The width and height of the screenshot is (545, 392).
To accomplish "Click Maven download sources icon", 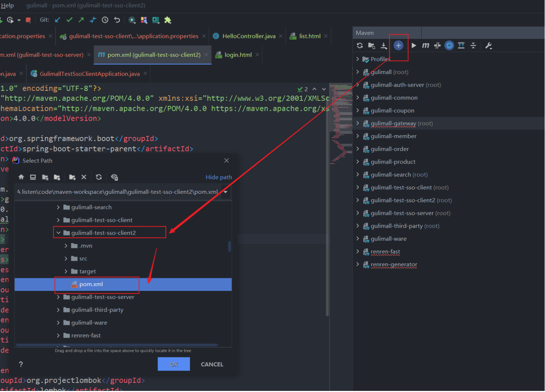I will [x=384, y=45].
